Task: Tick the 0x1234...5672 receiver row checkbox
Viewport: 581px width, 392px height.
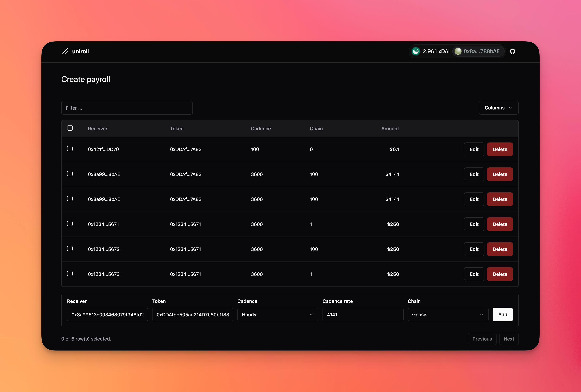Action: click(70, 249)
